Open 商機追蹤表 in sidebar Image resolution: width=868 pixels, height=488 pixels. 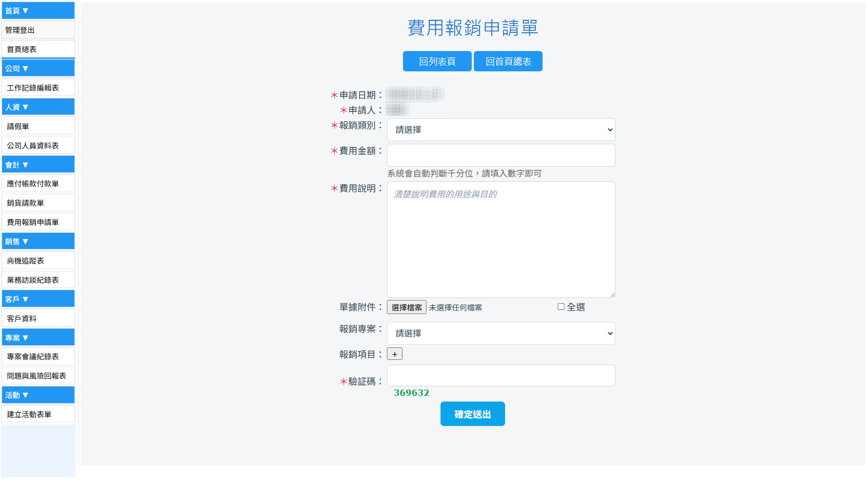[x=38, y=260]
